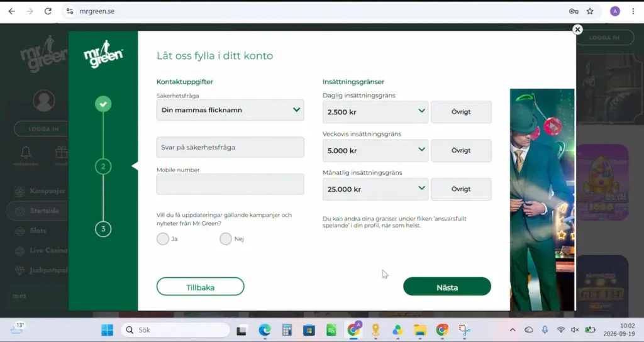Screen dimensions: 644x342
Task: Open the yellow map pin taskbar app
Action: pyautogui.click(x=375, y=330)
